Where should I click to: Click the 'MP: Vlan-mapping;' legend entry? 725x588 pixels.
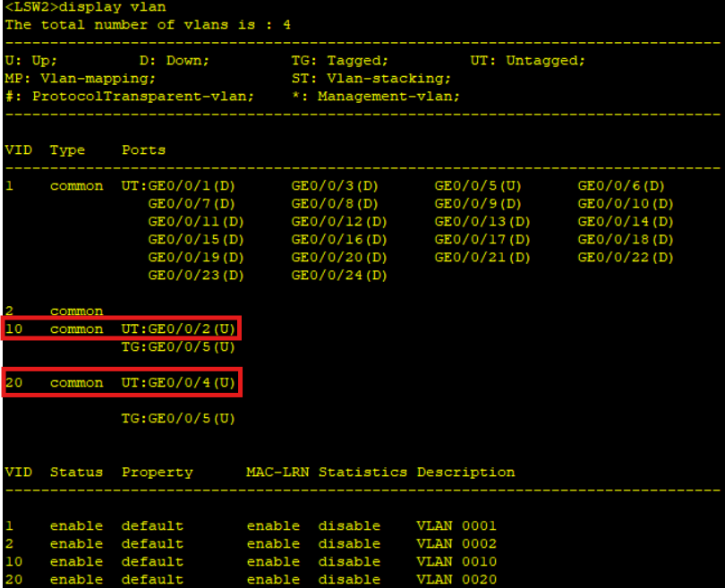coord(80,79)
